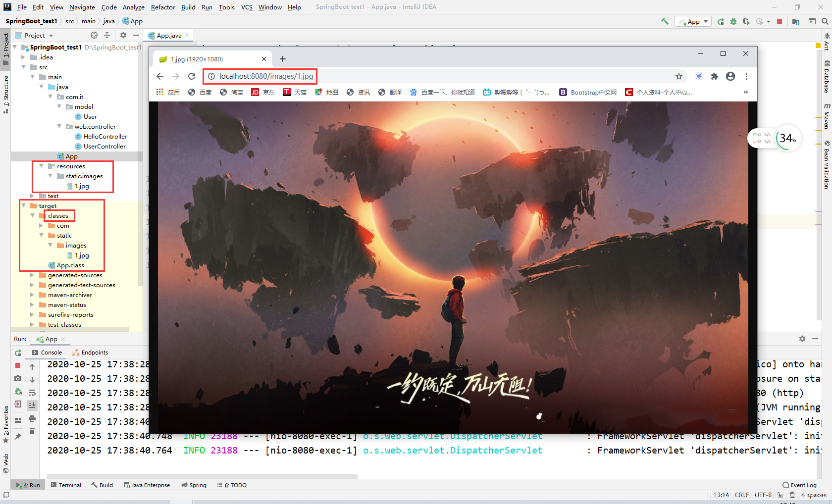Expand the .idea folder
Viewport: 832px width, 504px height.
(23, 57)
